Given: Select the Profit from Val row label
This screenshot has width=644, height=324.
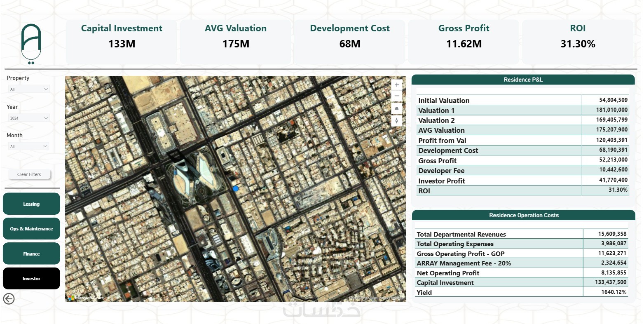Looking at the screenshot, I should click(442, 141).
